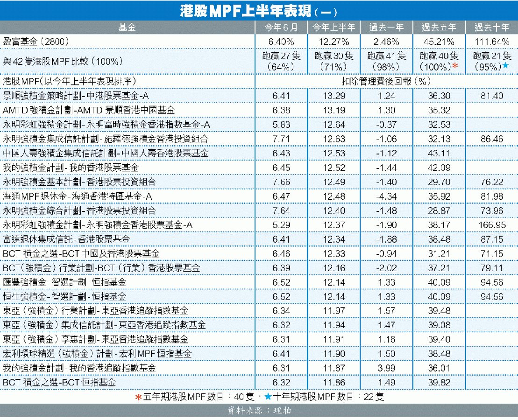
Task: Click the 扣除管理費後回報 (%) subheading
Action: 386,81
